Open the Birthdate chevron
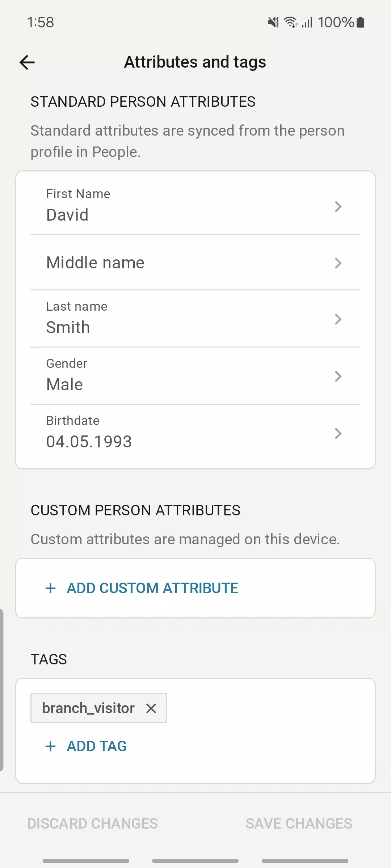Image resolution: width=391 pixels, height=868 pixels. click(338, 433)
